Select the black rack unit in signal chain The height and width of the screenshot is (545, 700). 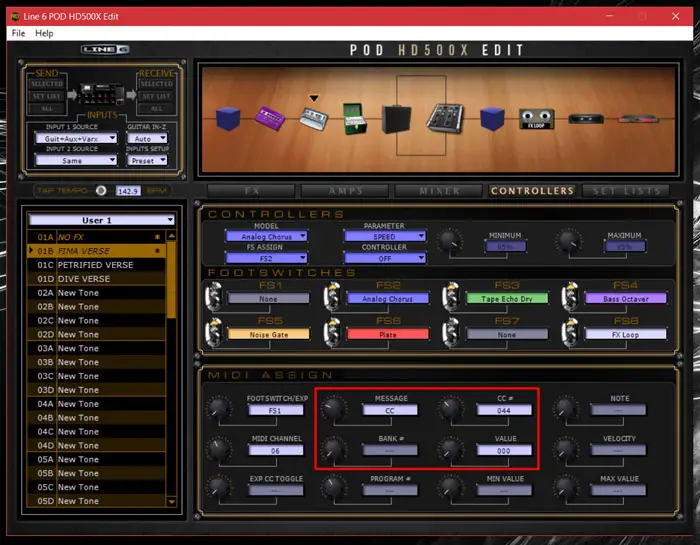[x=586, y=119]
